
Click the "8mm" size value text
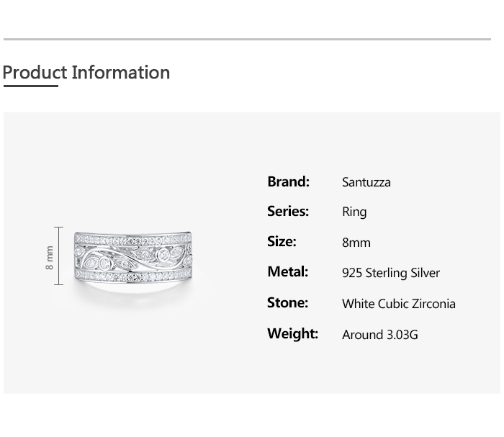pos(356,243)
